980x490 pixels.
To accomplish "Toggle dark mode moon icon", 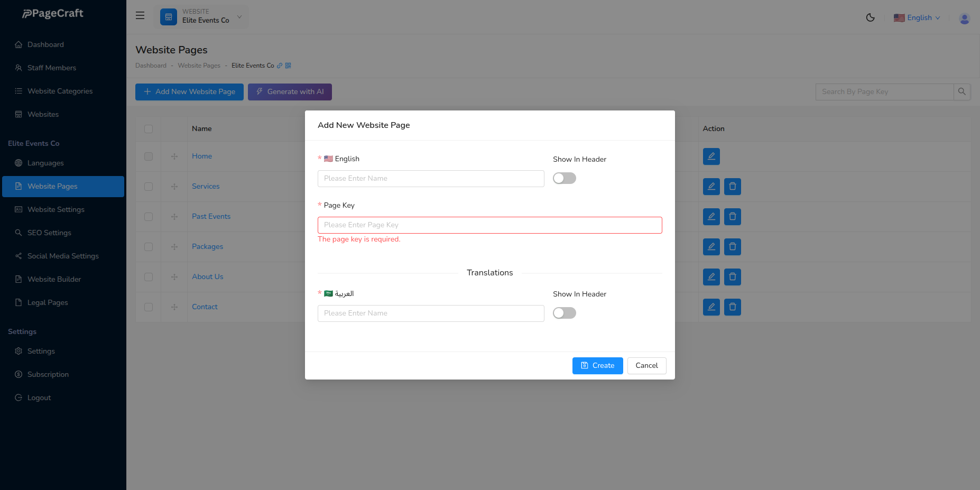I will coord(870,17).
